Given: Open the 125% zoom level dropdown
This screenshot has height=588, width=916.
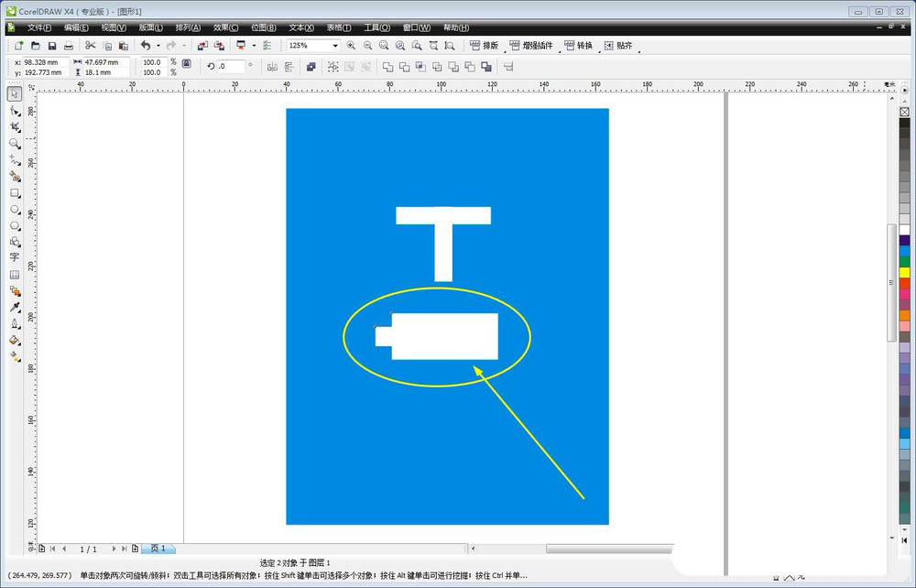Looking at the screenshot, I should (x=335, y=45).
